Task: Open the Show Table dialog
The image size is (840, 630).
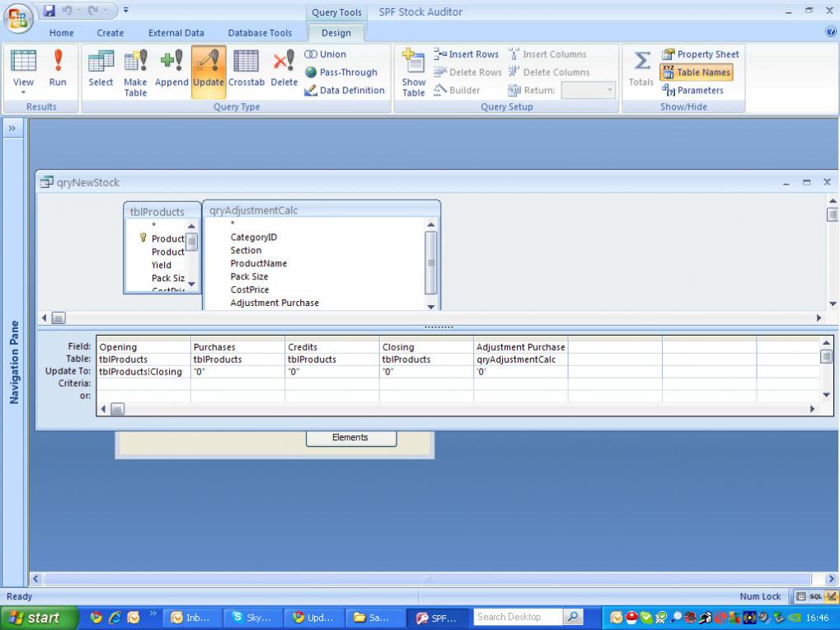Action: click(413, 72)
